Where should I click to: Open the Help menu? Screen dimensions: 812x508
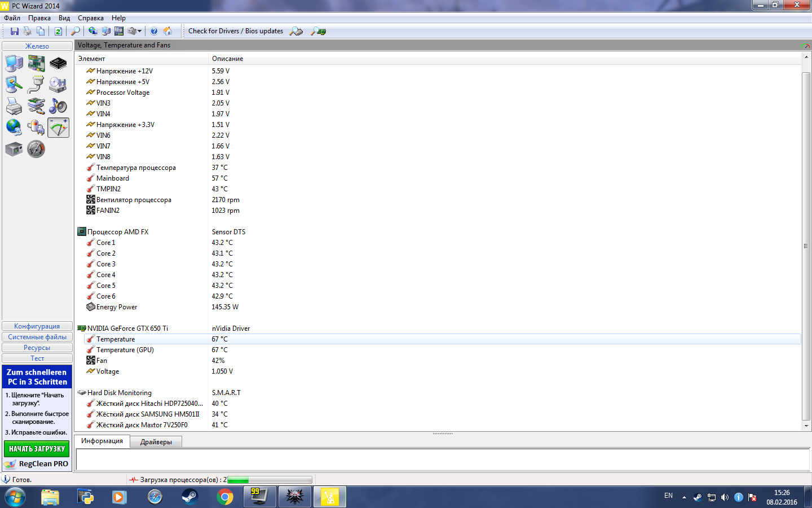click(118, 18)
